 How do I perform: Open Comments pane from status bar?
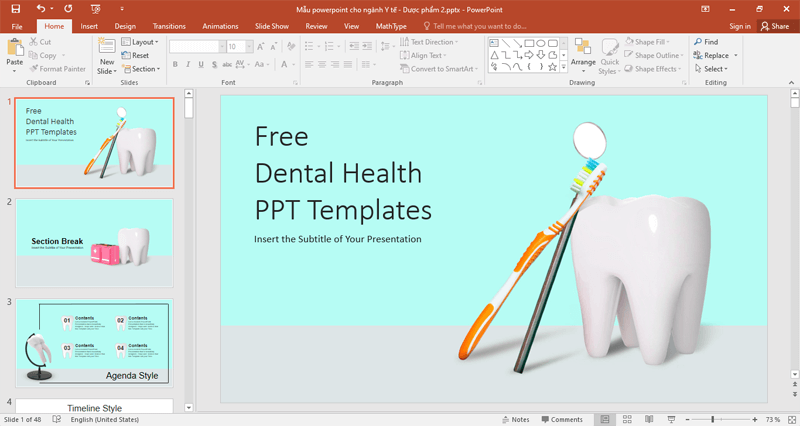tap(562, 419)
